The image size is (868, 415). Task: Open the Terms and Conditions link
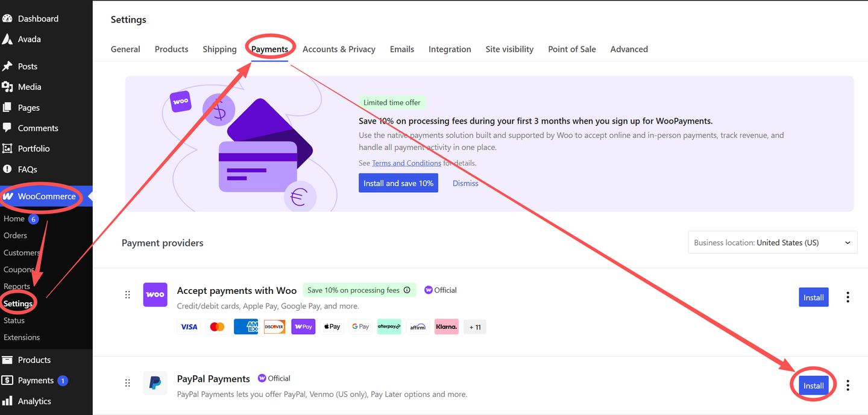pyautogui.click(x=406, y=163)
